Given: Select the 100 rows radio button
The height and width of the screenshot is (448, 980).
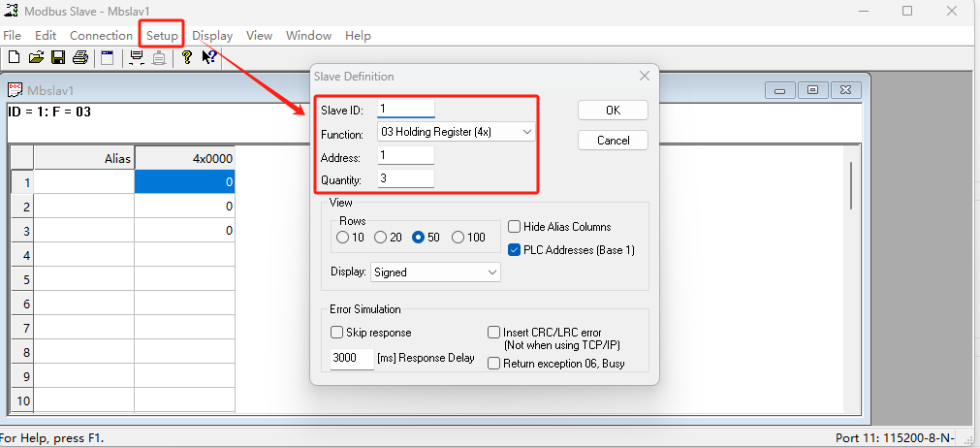Looking at the screenshot, I should tap(457, 238).
